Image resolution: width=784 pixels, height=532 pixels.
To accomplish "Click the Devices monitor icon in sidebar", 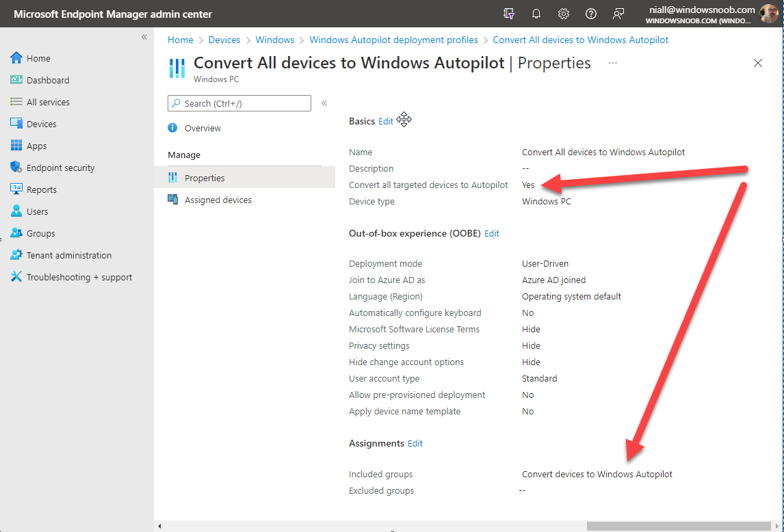I will (16, 124).
